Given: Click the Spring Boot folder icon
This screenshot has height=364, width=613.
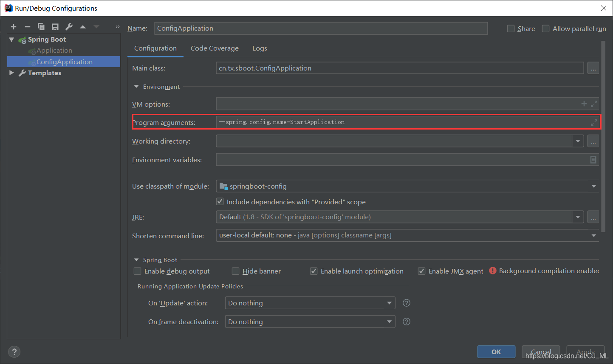Looking at the screenshot, I should click(23, 40).
